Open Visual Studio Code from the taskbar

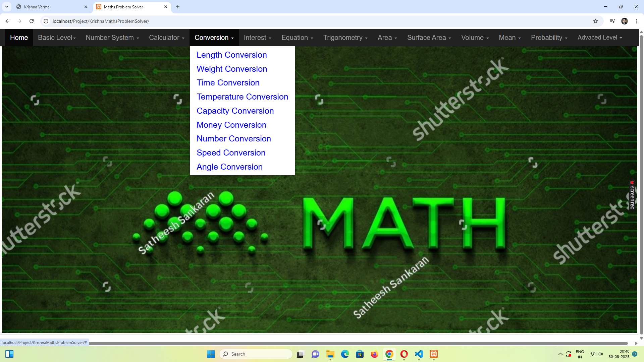tap(419, 354)
